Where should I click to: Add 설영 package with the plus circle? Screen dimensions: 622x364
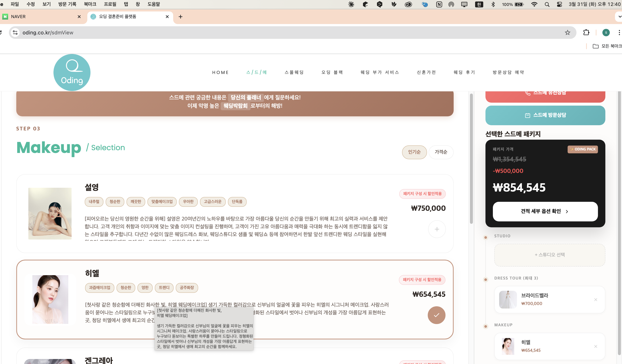click(437, 229)
